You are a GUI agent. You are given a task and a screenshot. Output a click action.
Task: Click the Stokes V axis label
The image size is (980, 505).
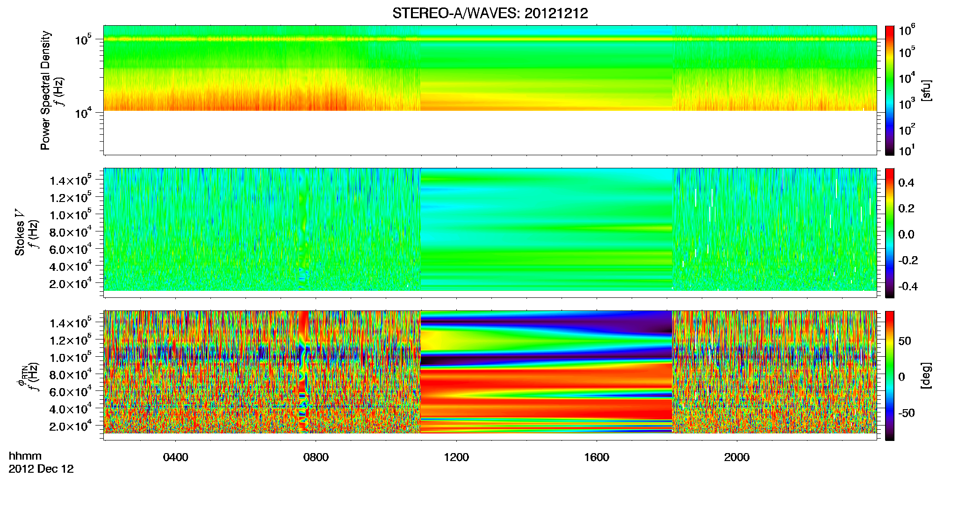pyautogui.click(x=20, y=232)
